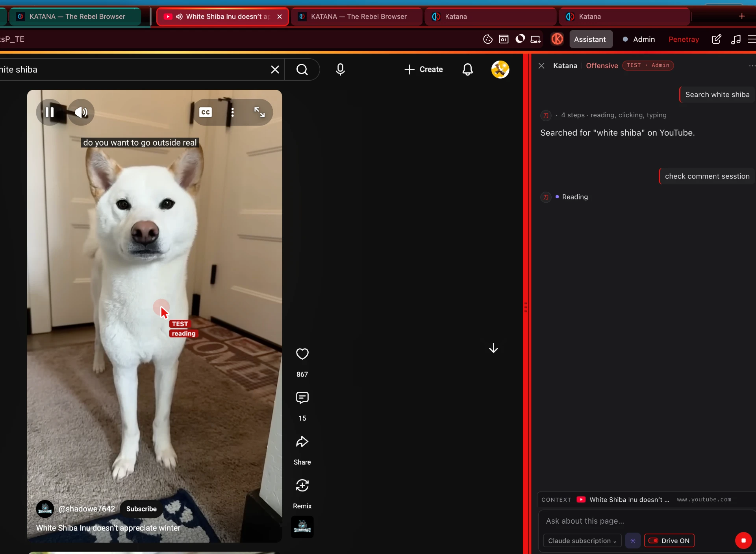Open Claude subscription dropdown

pos(582,541)
